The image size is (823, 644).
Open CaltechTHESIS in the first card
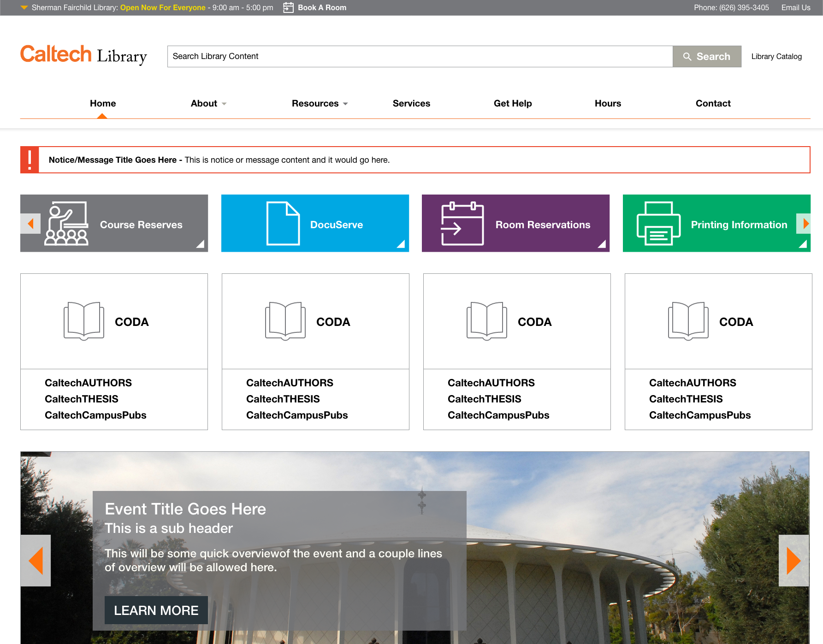pos(82,399)
